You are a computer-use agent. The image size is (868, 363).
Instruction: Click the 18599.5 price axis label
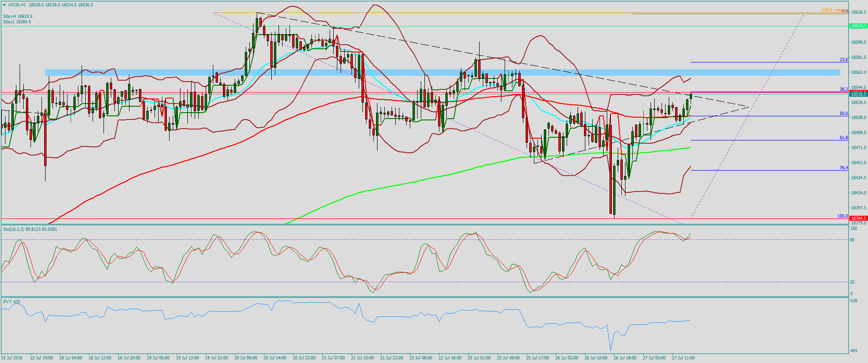pyautogui.click(x=858, y=42)
